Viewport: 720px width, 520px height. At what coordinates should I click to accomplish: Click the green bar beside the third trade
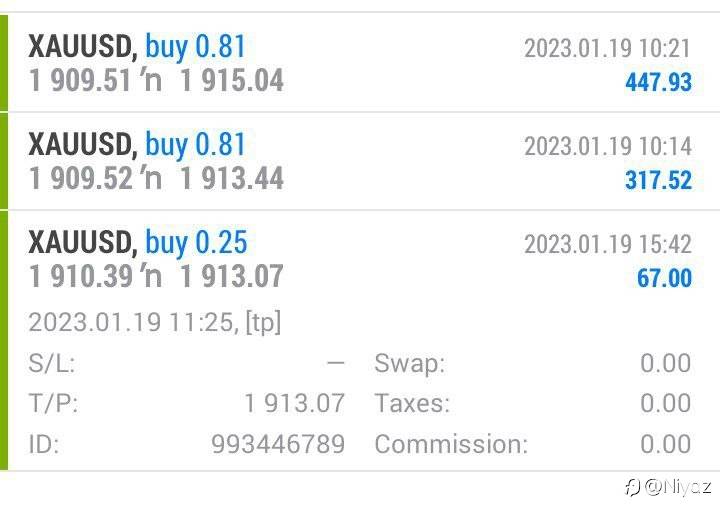pyautogui.click(x=4, y=341)
